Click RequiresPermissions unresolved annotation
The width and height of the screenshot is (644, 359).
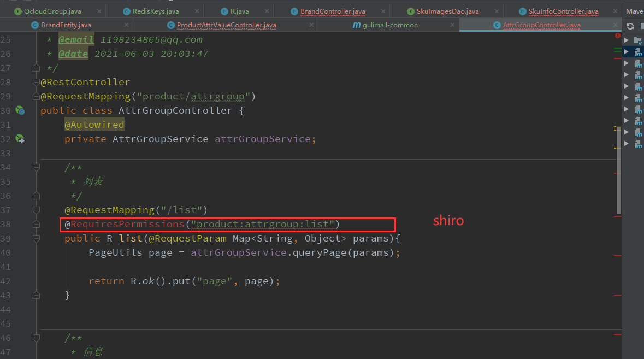(127, 224)
